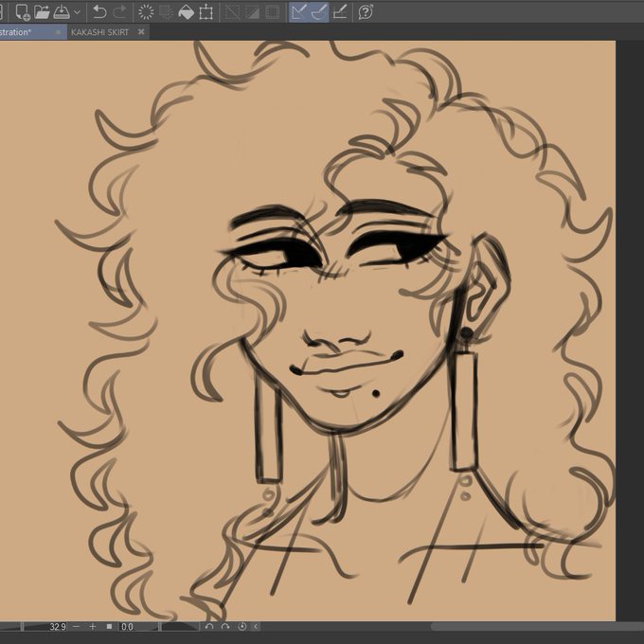
Task: Toggle Snap to Grid
Action: click(x=340, y=12)
